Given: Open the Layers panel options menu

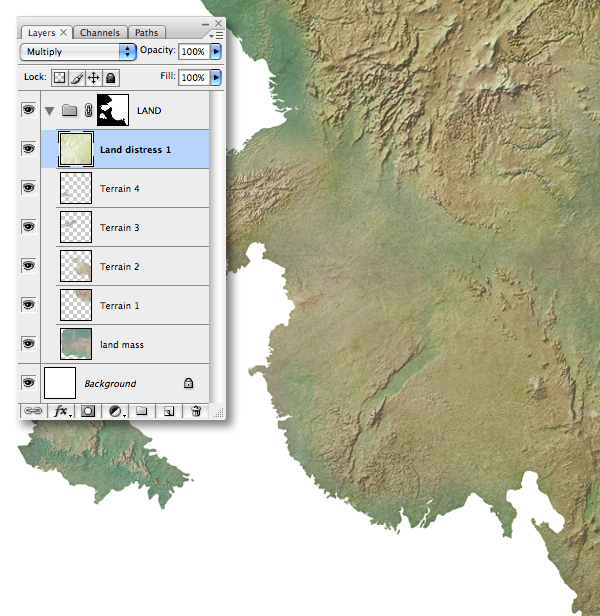Looking at the screenshot, I should pyautogui.click(x=216, y=35).
